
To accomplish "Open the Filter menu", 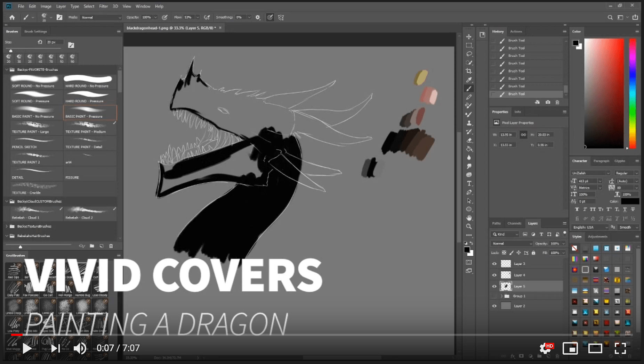I will click(x=103, y=6).
